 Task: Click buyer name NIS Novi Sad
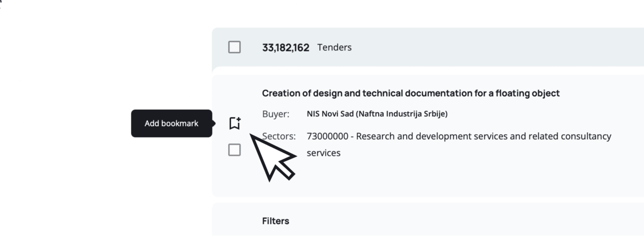[x=331, y=114]
